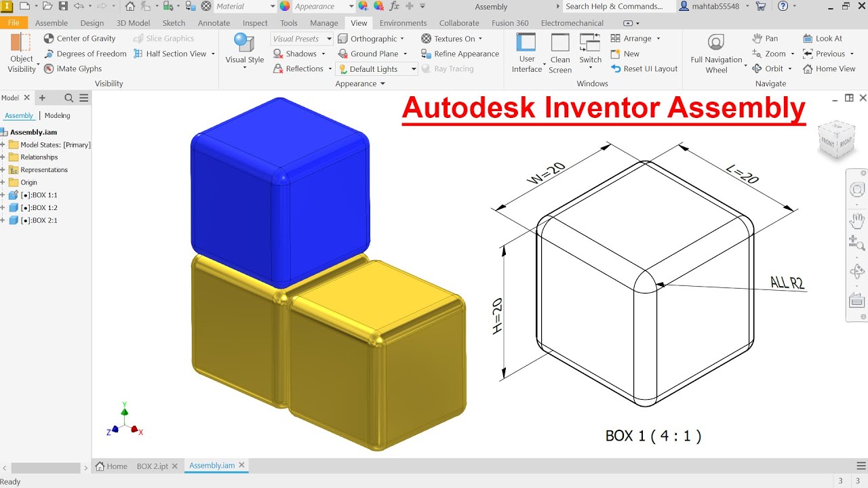Click the Object Visibility icon

click(x=21, y=53)
